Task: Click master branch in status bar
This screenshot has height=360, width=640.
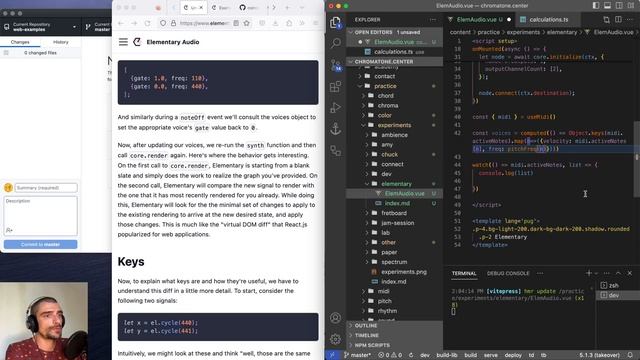Action: point(358,355)
